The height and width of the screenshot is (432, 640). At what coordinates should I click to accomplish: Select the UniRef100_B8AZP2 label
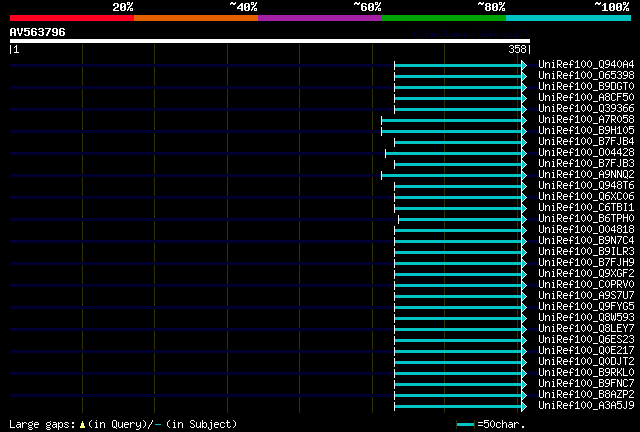coord(586,395)
